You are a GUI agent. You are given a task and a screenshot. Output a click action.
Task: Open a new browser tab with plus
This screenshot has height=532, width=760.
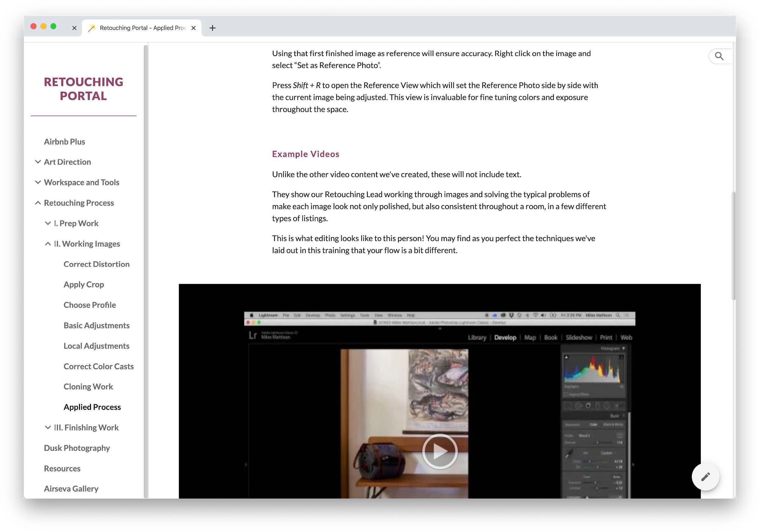(x=212, y=28)
